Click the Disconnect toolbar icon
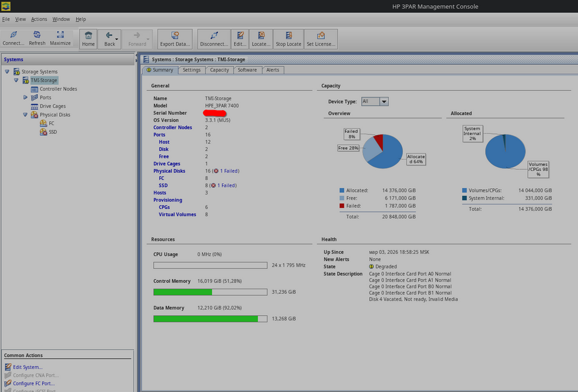578x392 pixels. coord(214,39)
